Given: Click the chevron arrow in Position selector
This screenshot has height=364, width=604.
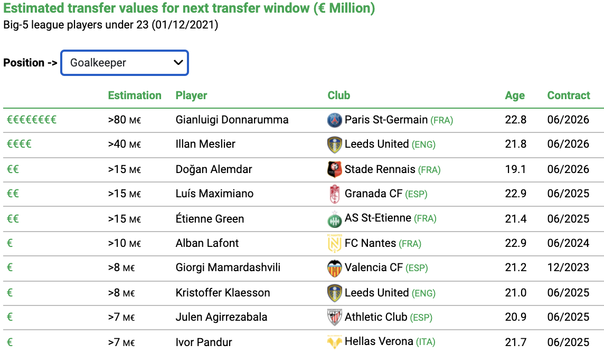Looking at the screenshot, I should click(178, 63).
